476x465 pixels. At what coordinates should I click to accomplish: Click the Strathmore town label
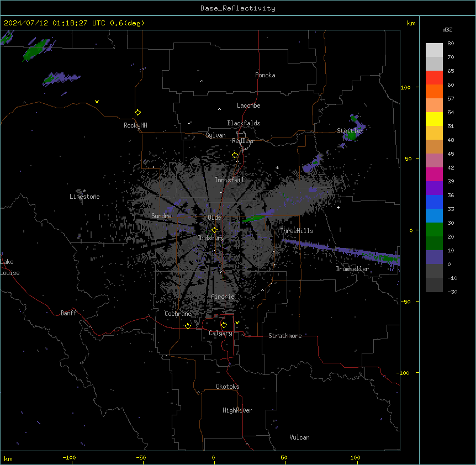(x=285, y=336)
